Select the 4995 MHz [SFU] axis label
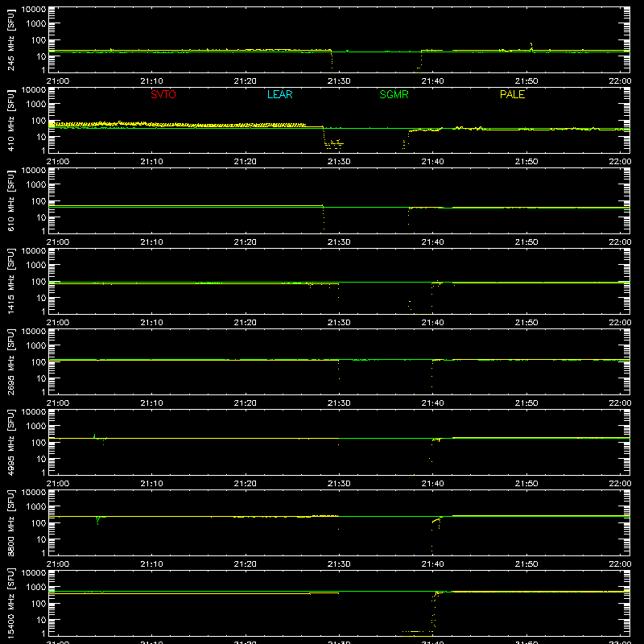644x644 pixels. 10,442
